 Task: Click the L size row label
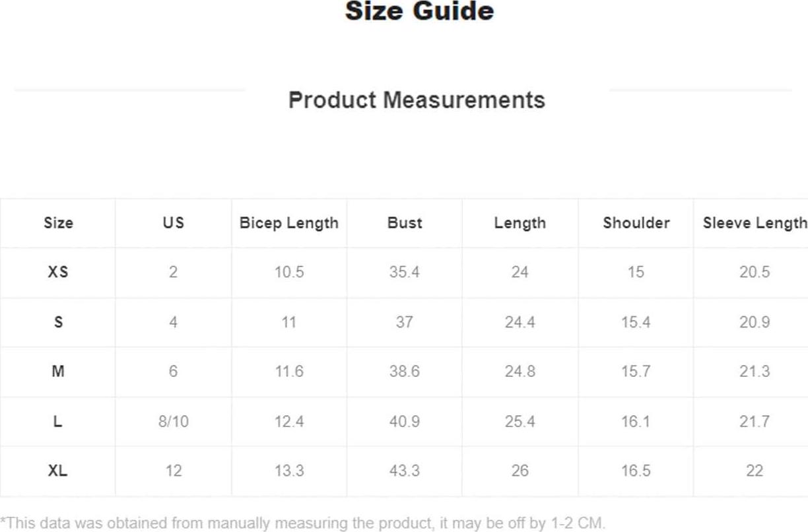click(58, 421)
